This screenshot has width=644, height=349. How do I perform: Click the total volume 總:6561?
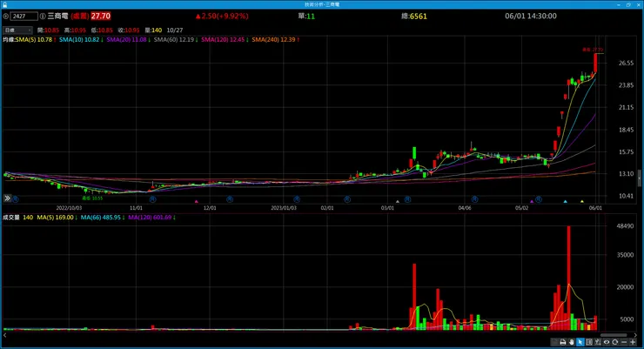pyautogui.click(x=414, y=17)
